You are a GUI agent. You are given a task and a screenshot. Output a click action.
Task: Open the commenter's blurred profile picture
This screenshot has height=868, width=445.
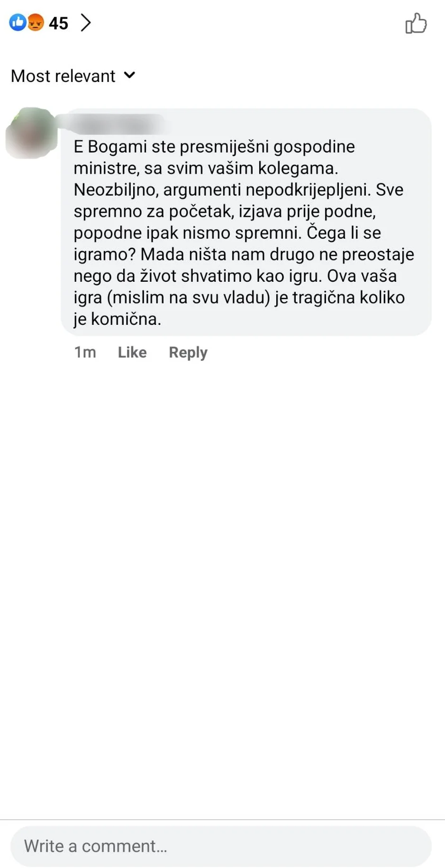click(31, 133)
